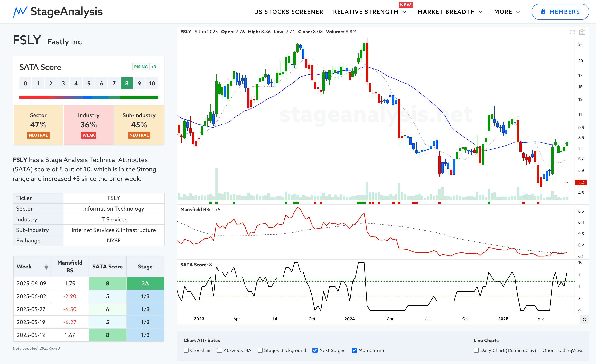The image size is (596, 364).
Task: Click Mansfield RS: 1.75 chart label
Action: 200,209
